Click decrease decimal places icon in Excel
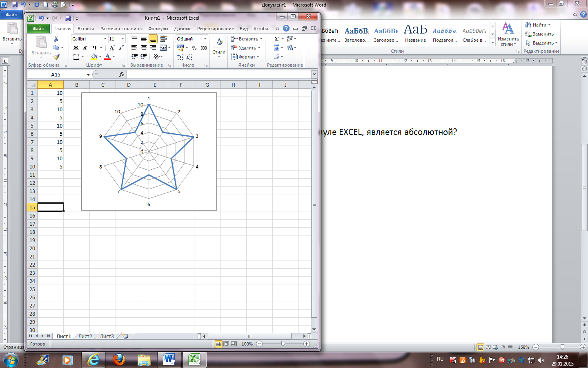 [x=189, y=57]
